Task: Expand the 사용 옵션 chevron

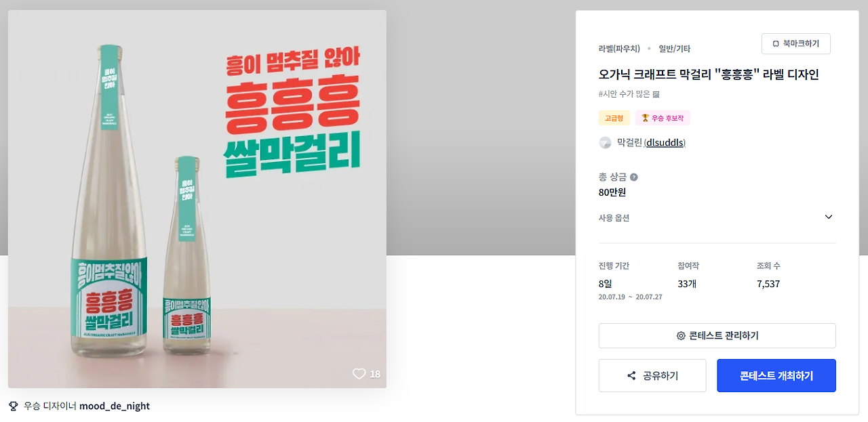Action: [829, 217]
